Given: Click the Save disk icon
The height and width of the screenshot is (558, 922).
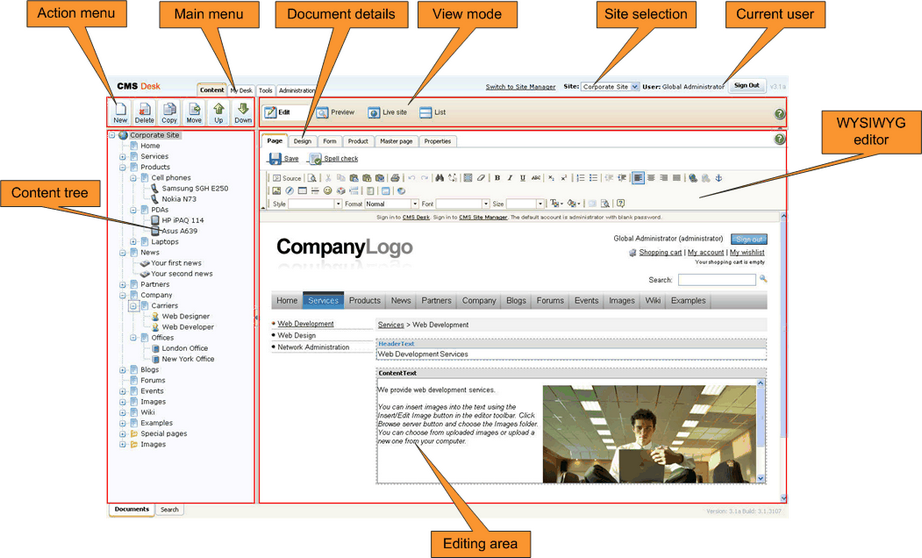Looking at the screenshot, I should 275,159.
